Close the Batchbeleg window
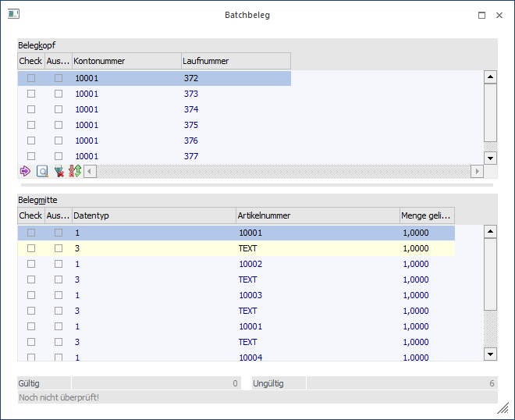The height and width of the screenshot is (420, 515). click(499, 15)
